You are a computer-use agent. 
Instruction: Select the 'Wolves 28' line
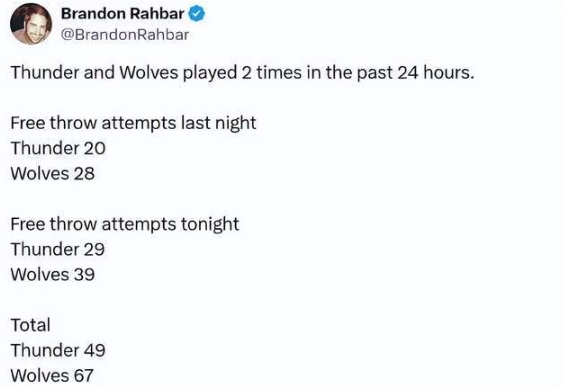(x=53, y=173)
